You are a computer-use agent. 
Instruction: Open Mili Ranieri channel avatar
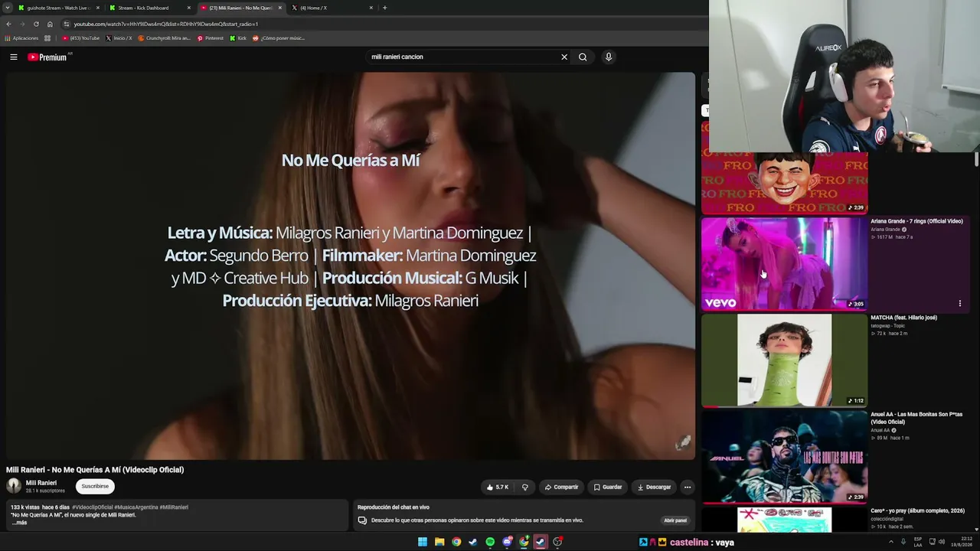tap(14, 486)
